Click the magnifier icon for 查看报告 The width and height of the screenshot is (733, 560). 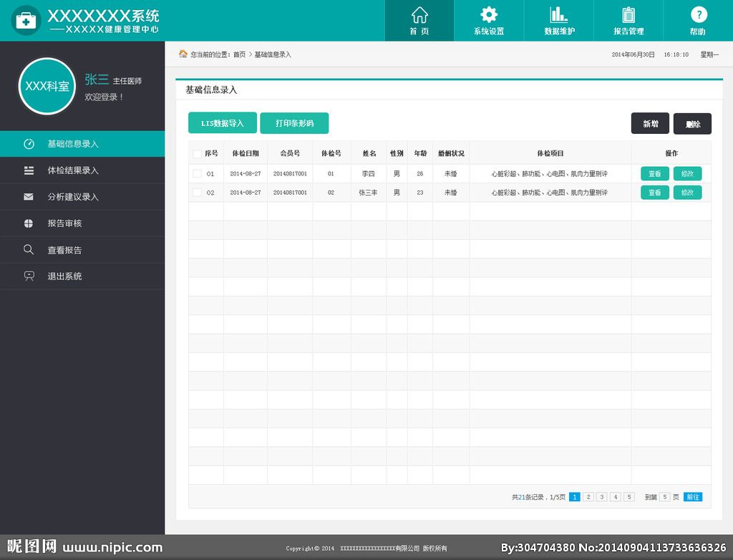click(29, 250)
